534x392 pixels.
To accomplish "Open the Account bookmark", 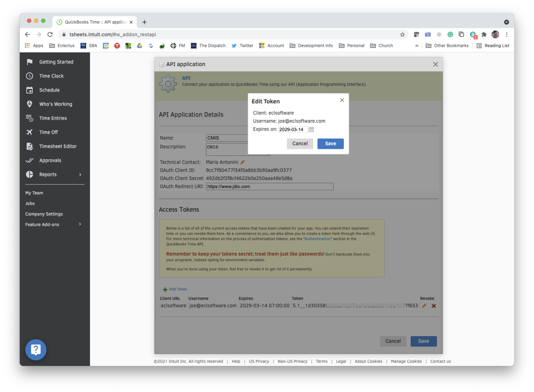I will pyautogui.click(x=271, y=46).
